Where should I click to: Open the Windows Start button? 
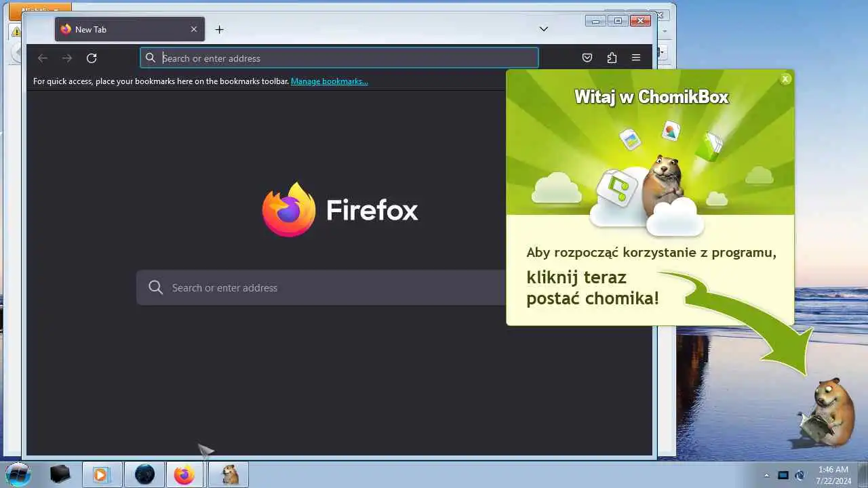point(18,474)
